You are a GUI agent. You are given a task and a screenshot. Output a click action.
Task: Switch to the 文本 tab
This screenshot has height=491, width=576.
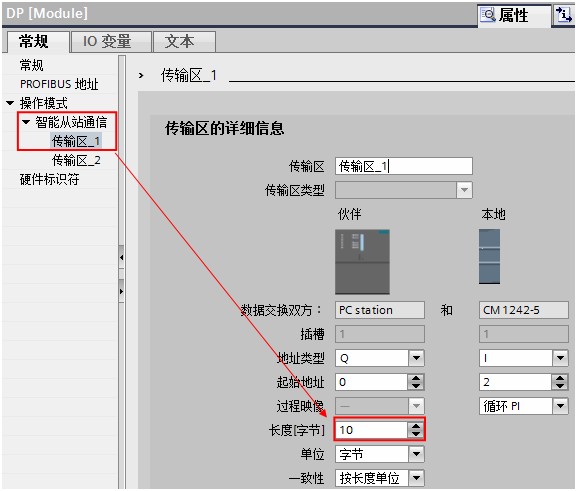(184, 41)
